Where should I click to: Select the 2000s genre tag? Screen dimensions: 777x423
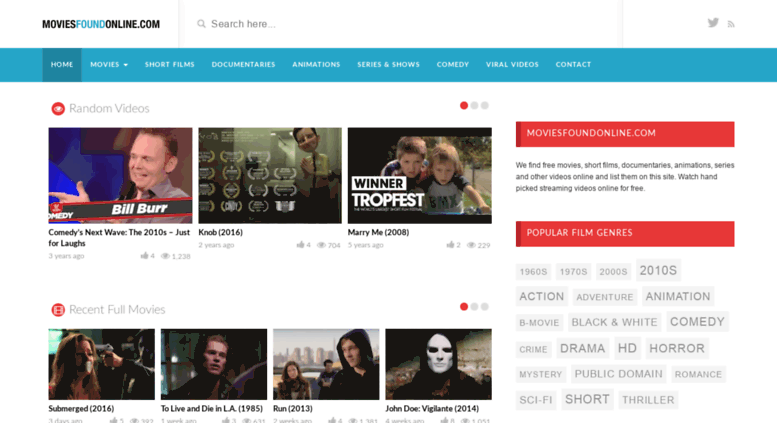613,271
